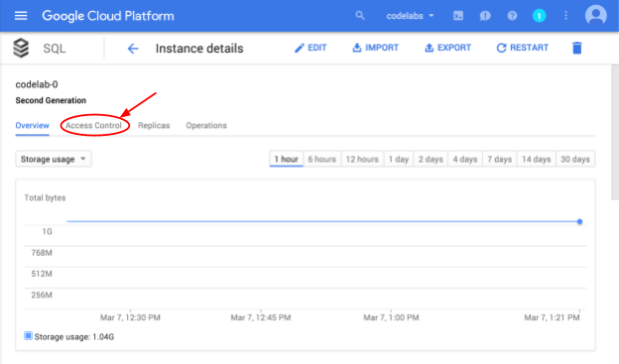The height and width of the screenshot is (364, 619).
Task: Click the codelab-0 instance name
Action: (x=37, y=84)
